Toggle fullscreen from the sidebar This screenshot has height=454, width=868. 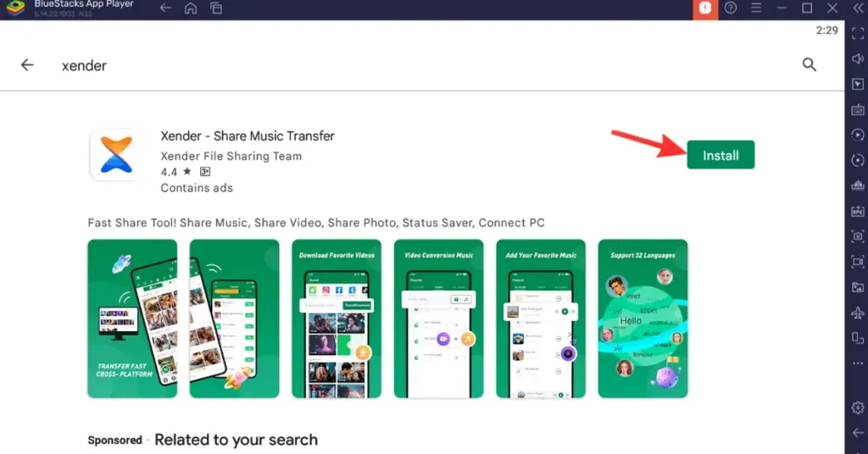tap(858, 34)
